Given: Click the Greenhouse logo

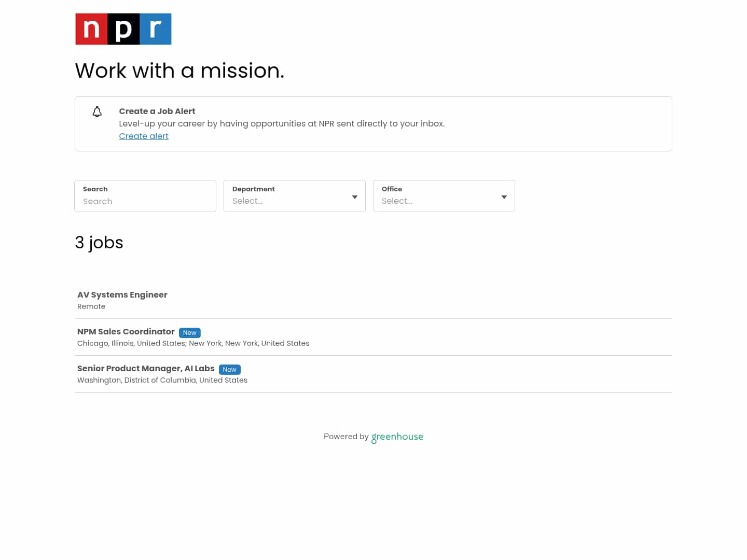Looking at the screenshot, I should 397,437.
